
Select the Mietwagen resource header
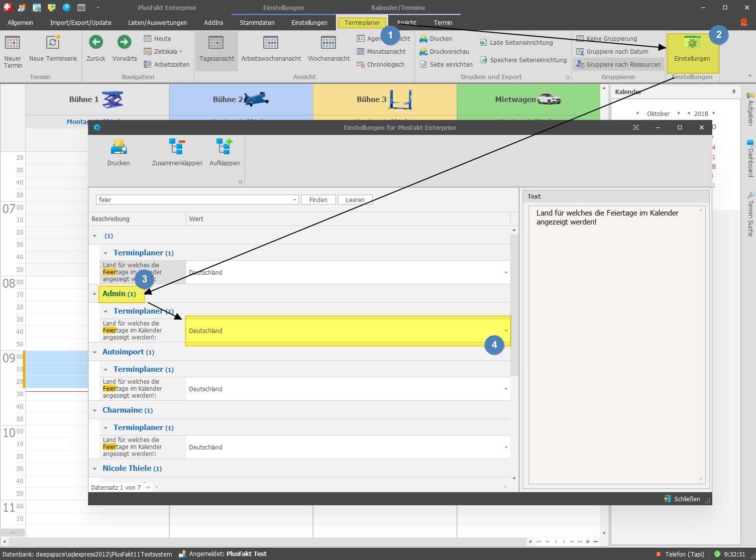529,100
